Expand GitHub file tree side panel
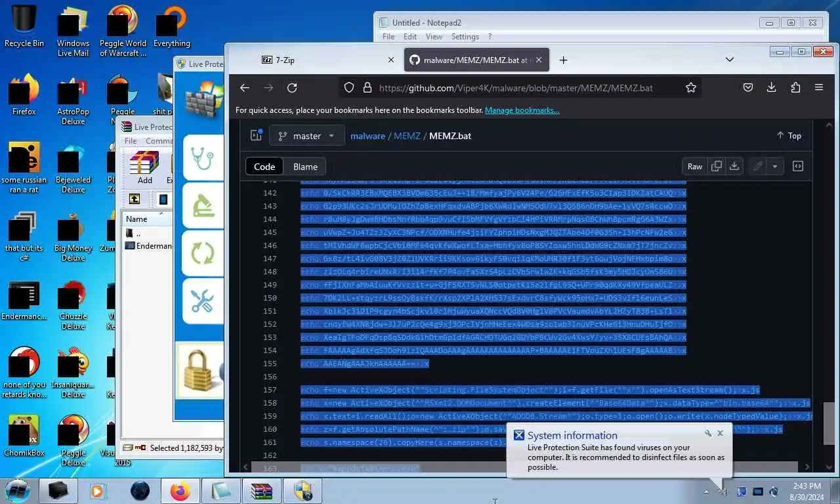The image size is (840, 504). click(257, 135)
